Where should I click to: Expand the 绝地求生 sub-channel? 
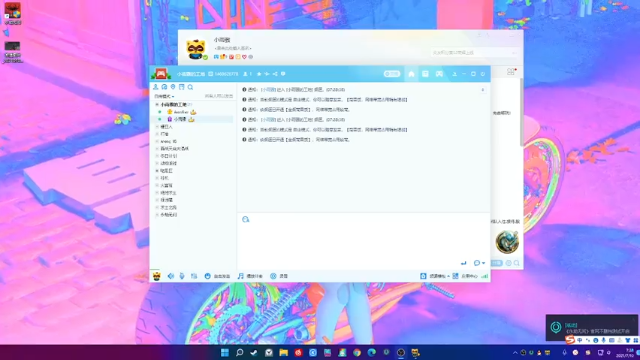tap(157, 193)
